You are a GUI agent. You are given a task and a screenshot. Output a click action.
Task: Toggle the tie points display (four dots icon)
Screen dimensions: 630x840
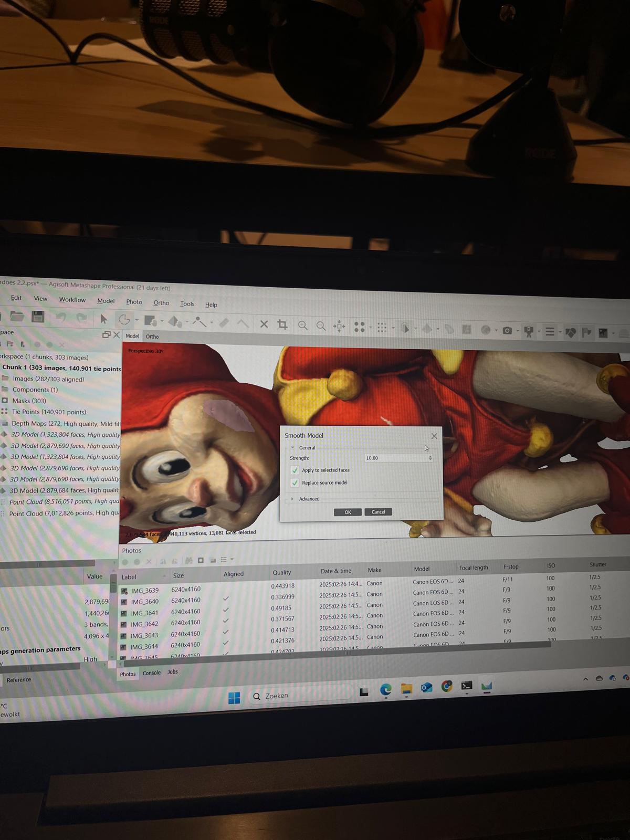[359, 327]
